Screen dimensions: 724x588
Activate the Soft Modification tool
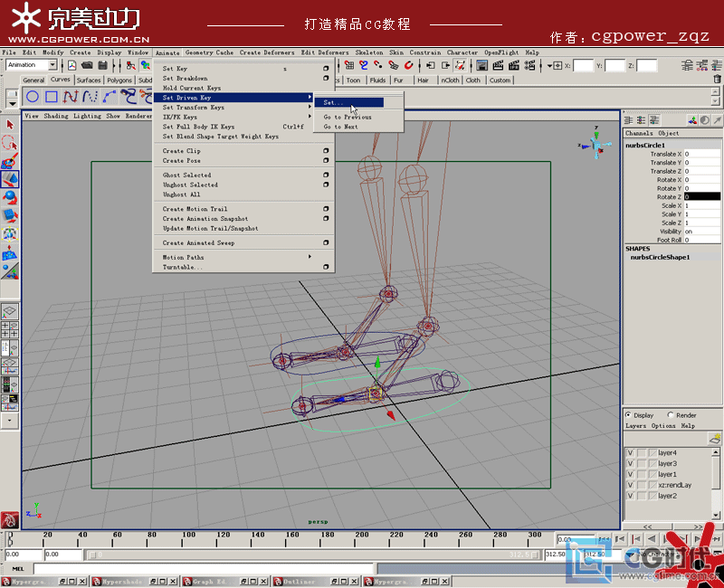coord(10,252)
